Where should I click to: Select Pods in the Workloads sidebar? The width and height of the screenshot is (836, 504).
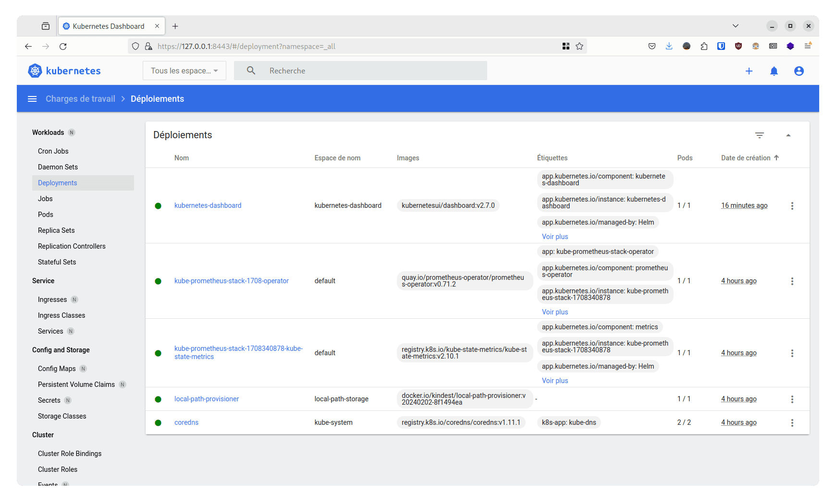click(x=45, y=214)
